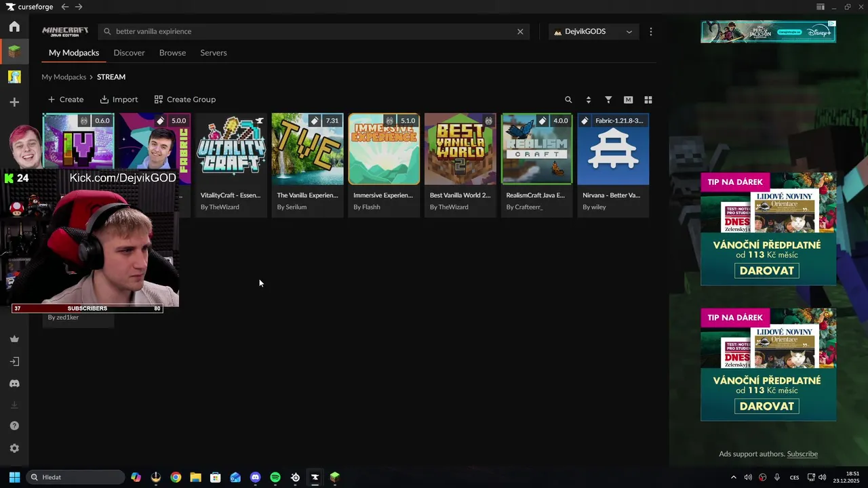
Task: Go forward with the right arrow
Action: pyautogui.click(x=79, y=7)
